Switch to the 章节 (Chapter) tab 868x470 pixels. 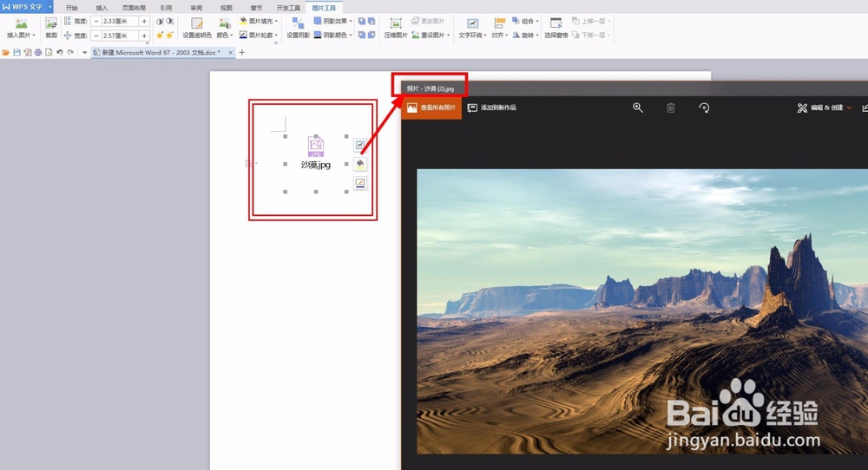(x=256, y=8)
